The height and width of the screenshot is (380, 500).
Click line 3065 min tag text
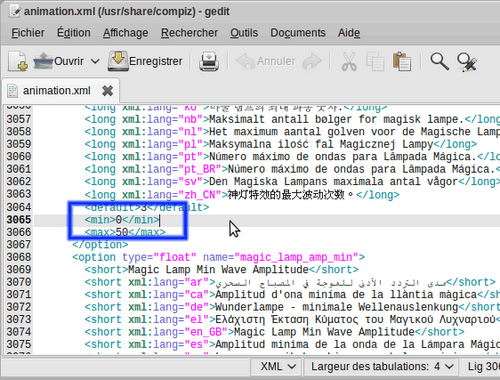coord(122,220)
